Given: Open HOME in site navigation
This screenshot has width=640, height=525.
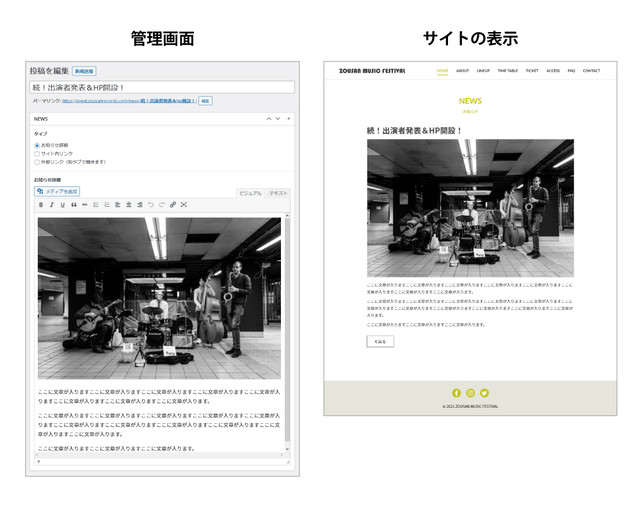Looking at the screenshot, I should coord(442,71).
